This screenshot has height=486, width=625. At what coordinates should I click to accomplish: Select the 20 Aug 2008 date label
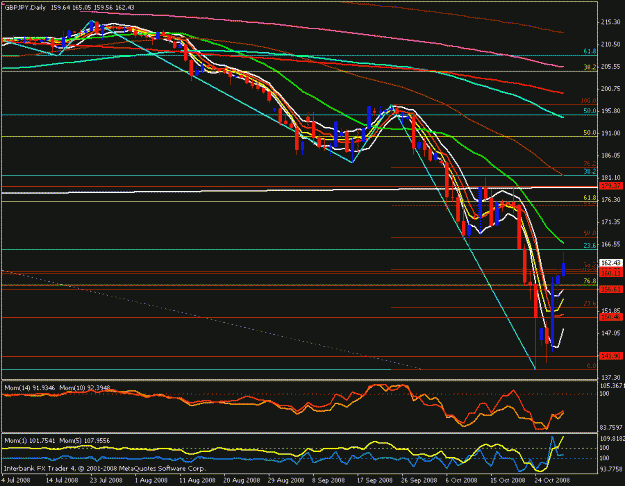(x=242, y=480)
